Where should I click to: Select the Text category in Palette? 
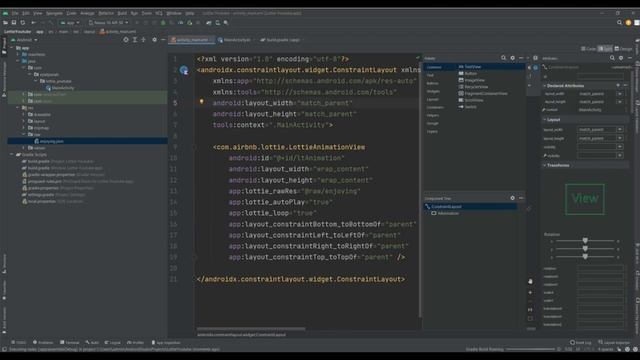pos(430,75)
